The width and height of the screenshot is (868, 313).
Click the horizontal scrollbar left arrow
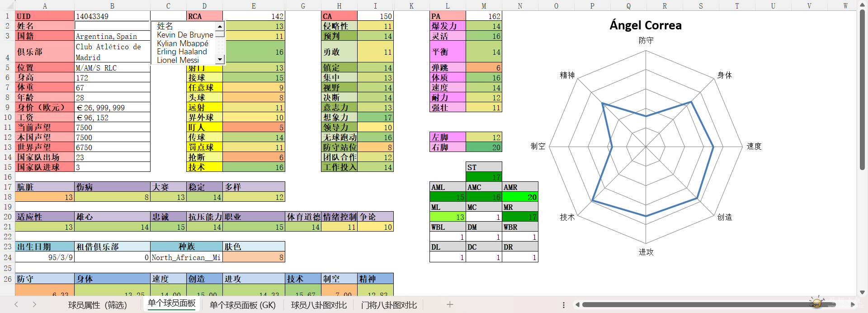point(577,305)
